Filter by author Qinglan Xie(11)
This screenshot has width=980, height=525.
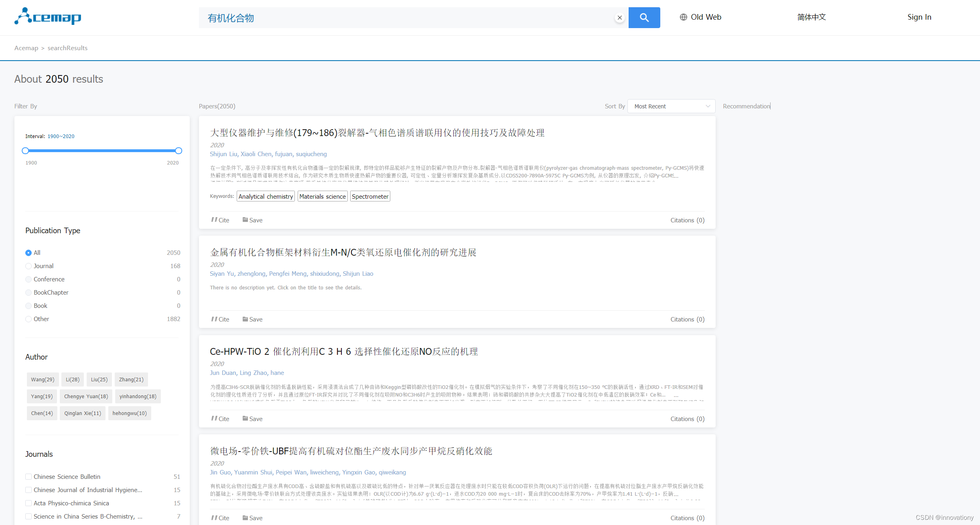click(83, 413)
